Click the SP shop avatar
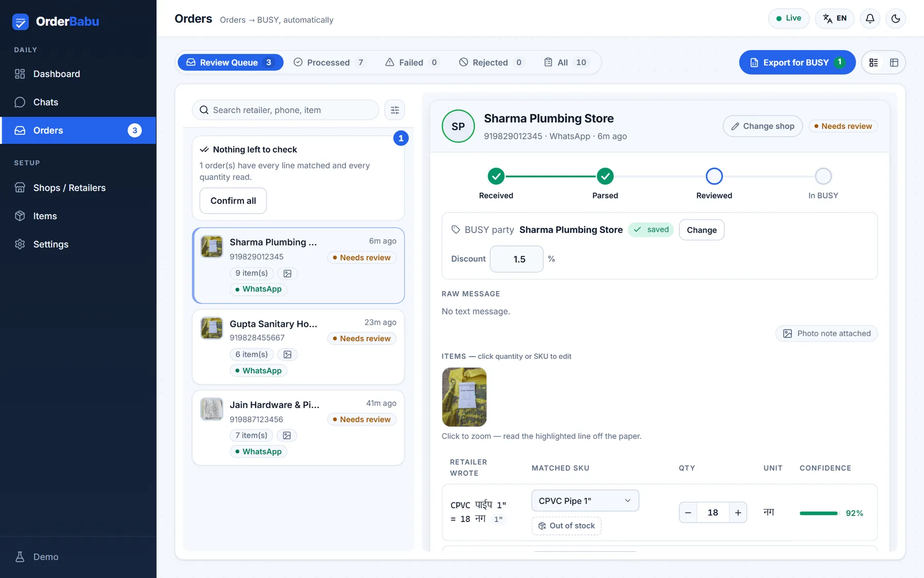 click(458, 126)
